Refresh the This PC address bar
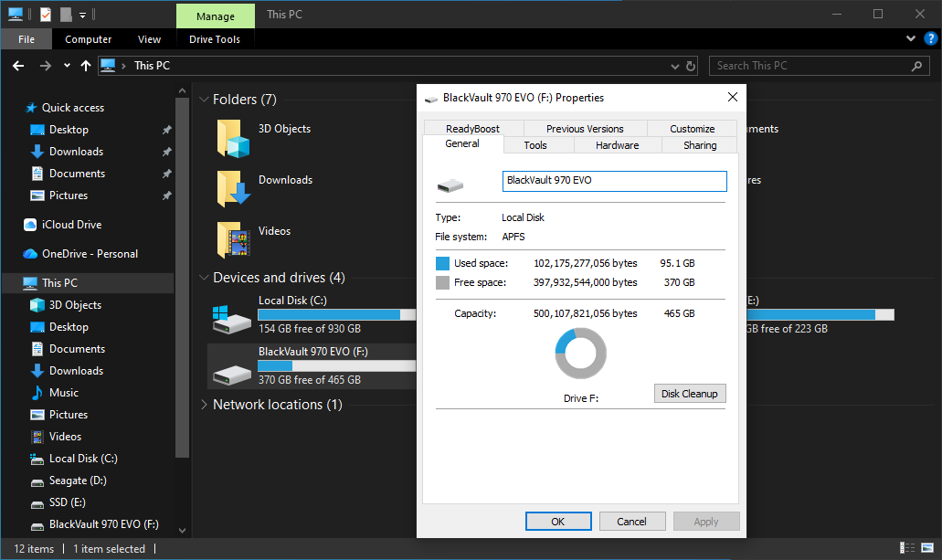 (691, 66)
